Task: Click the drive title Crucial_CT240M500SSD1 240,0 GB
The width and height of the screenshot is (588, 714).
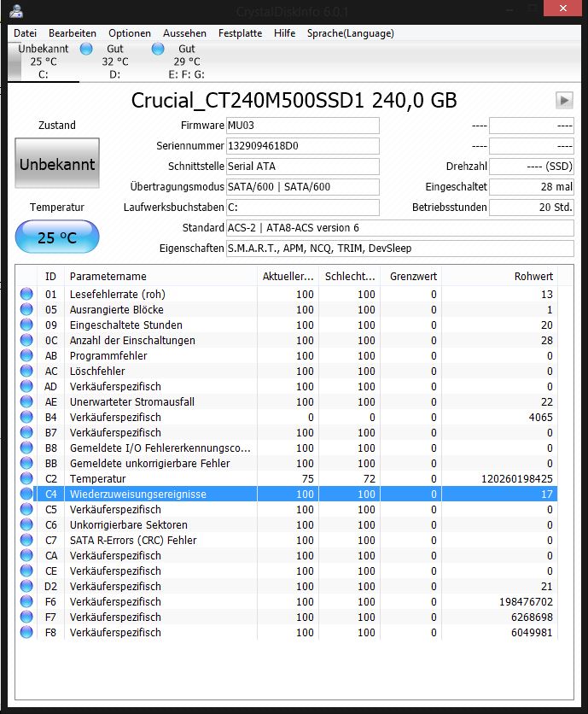Action: [x=294, y=100]
